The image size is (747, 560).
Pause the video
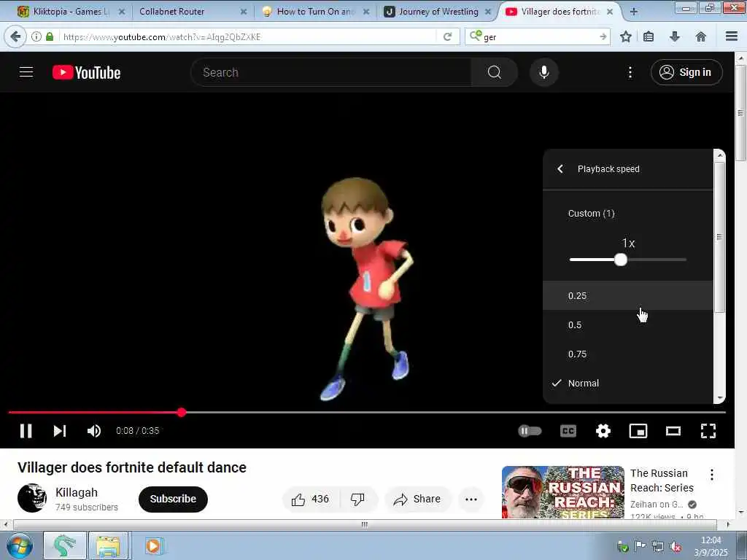[x=26, y=431]
